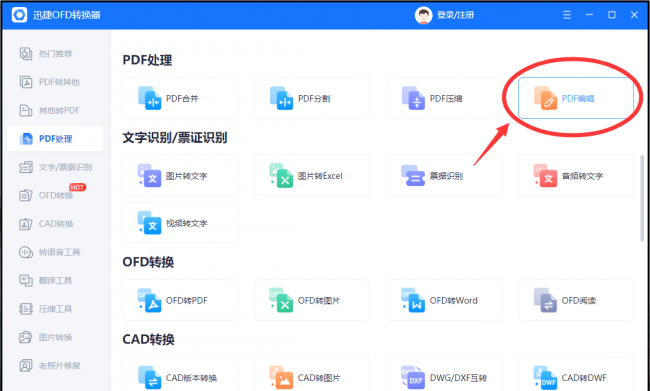Click the OFD转图片 icon
This screenshot has width=650, height=391.
tap(281, 300)
